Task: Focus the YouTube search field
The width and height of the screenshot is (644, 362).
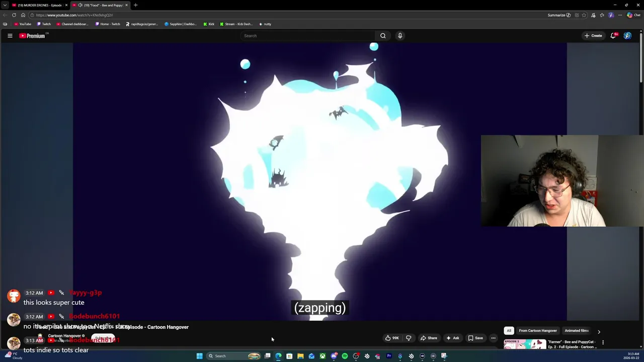Action: [308, 36]
